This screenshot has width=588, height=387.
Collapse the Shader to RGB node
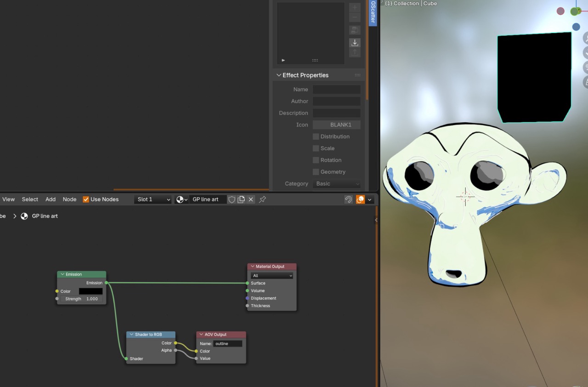[x=132, y=335]
